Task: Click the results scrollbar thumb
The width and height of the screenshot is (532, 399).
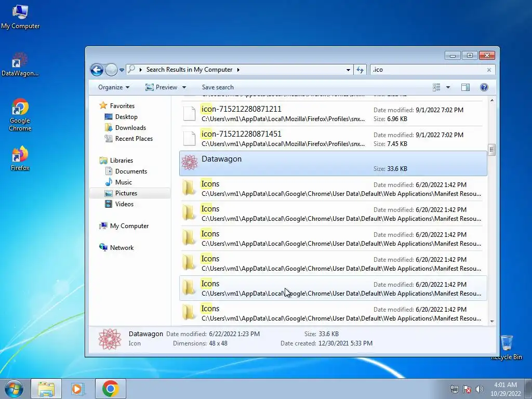Action: coord(491,150)
